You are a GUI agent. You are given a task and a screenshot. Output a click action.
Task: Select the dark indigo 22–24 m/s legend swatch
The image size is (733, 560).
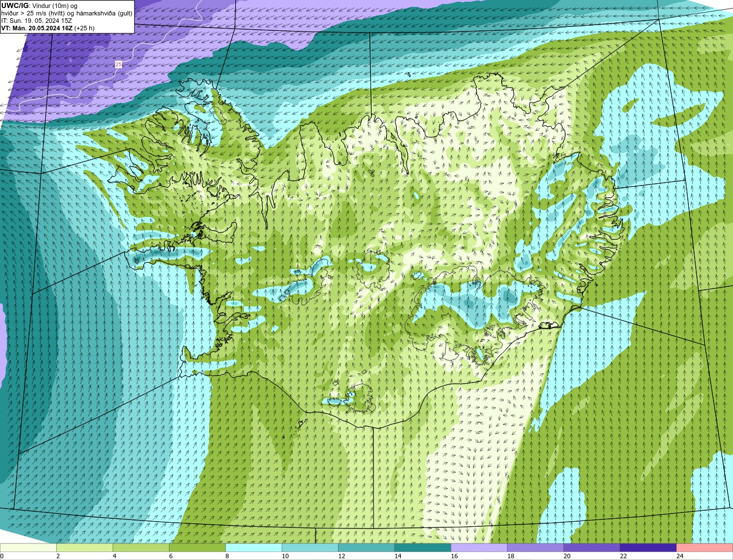[x=649, y=547]
